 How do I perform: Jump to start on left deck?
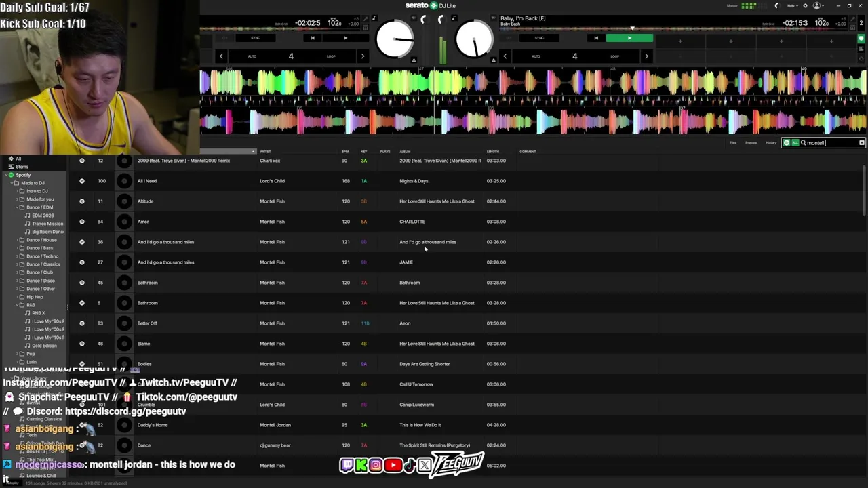(x=312, y=38)
